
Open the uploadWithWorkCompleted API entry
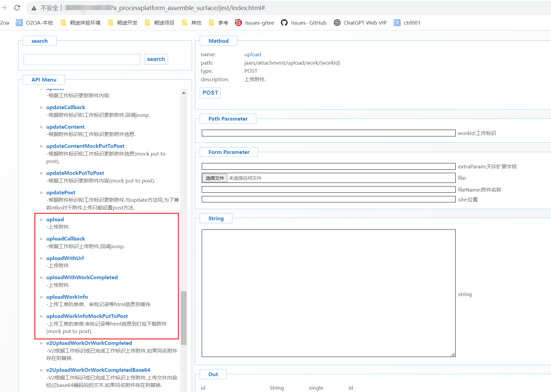(82, 277)
